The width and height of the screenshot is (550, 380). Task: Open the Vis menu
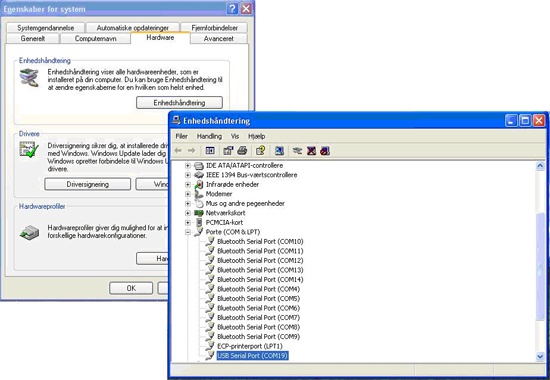pyautogui.click(x=235, y=136)
